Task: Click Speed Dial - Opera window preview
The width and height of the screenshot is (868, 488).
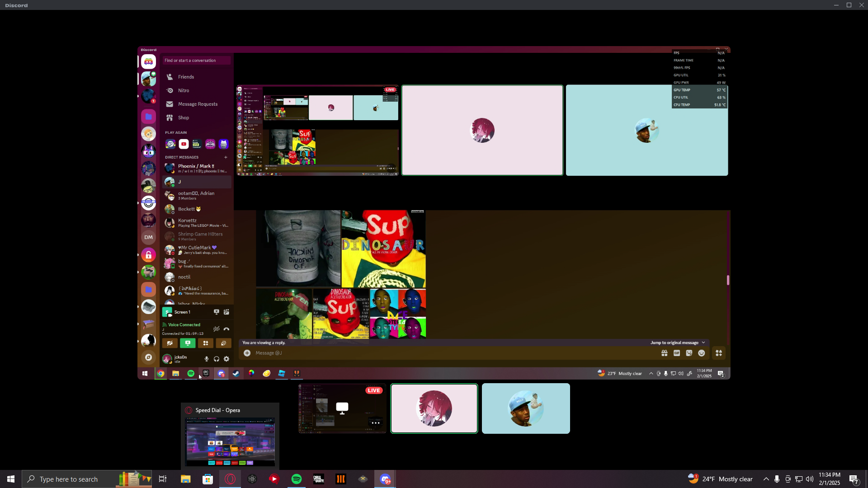Action: click(x=230, y=441)
